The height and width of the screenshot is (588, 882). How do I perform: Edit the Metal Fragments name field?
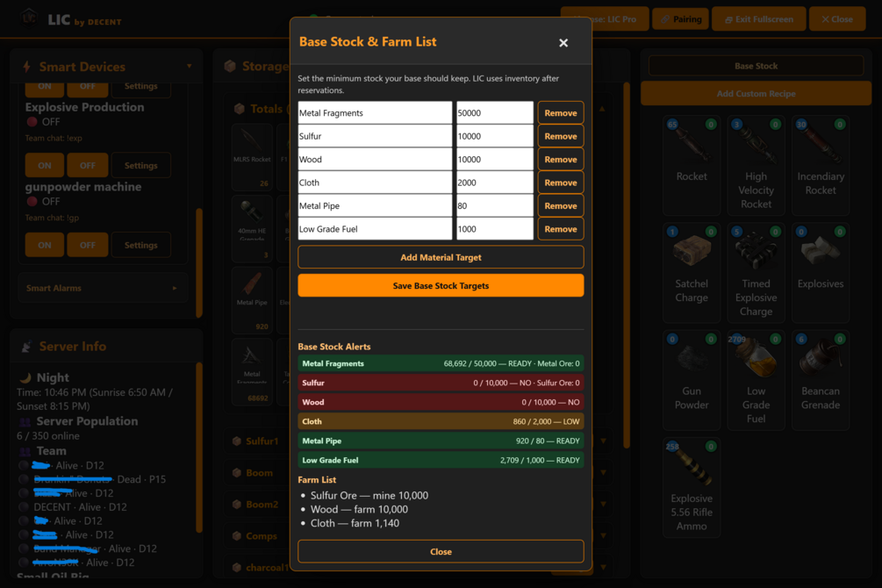tap(375, 113)
